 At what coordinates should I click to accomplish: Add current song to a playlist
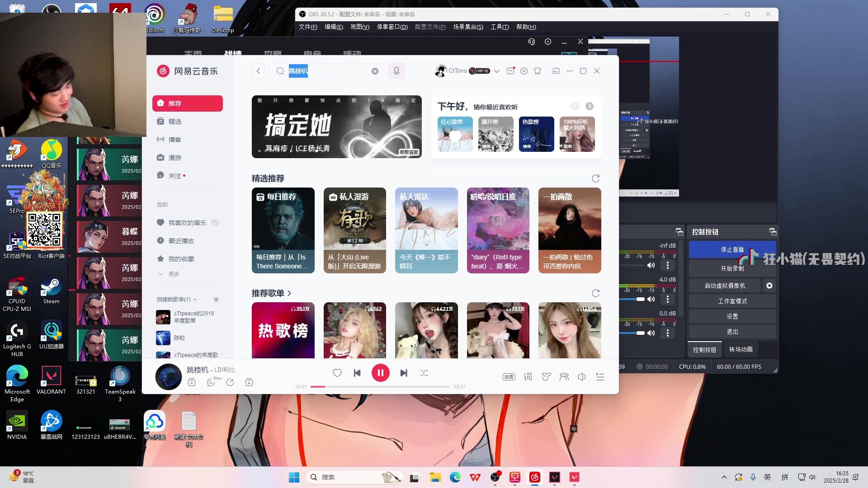[192, 383]
